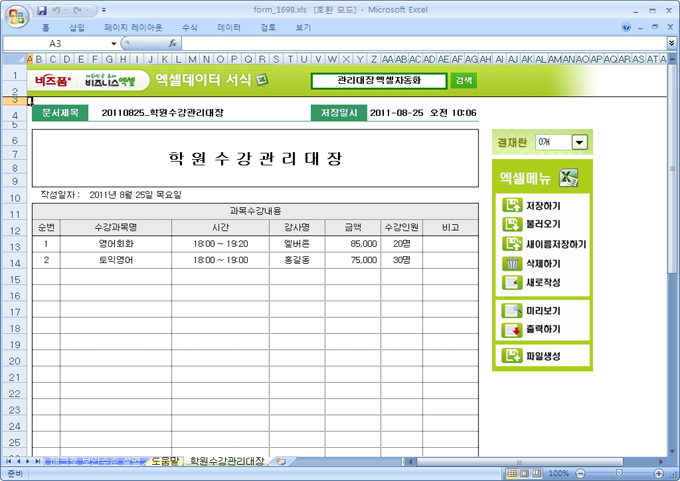Click the blue Help question mark icon
The width and height of the screenshot is (680, 481).
coord(626,27)
